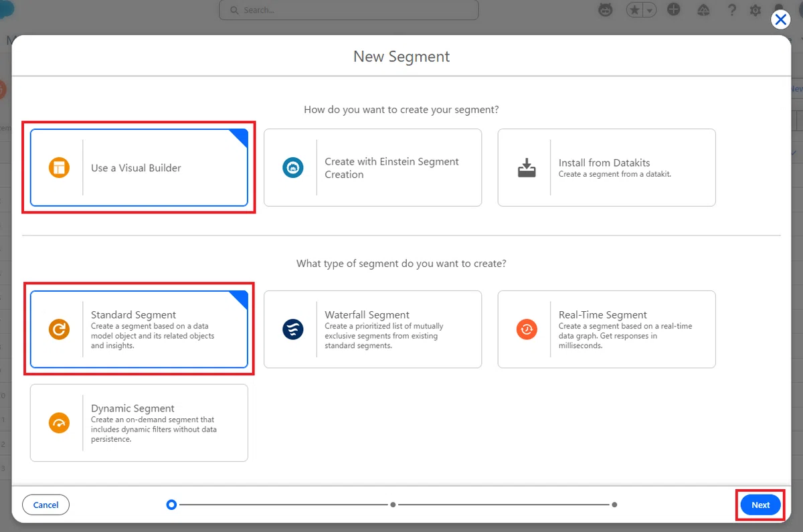This screenshot has width=803, height=532.
Task: Click 'How do you want to create your segment?'
Action: coord(401,109)
